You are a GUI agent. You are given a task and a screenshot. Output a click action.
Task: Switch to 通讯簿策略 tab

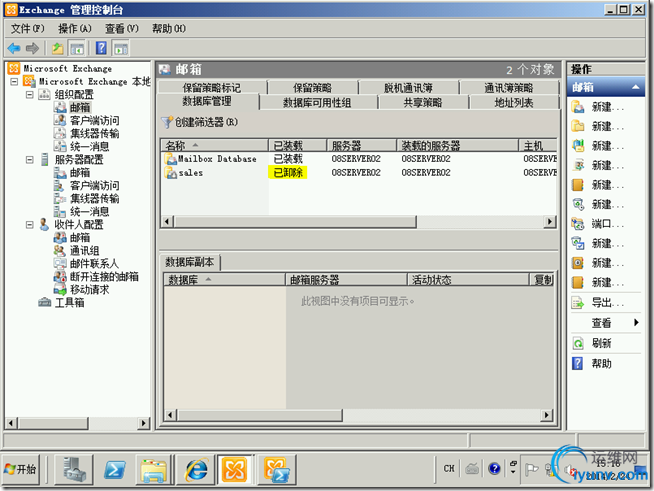tap(508, 88)
